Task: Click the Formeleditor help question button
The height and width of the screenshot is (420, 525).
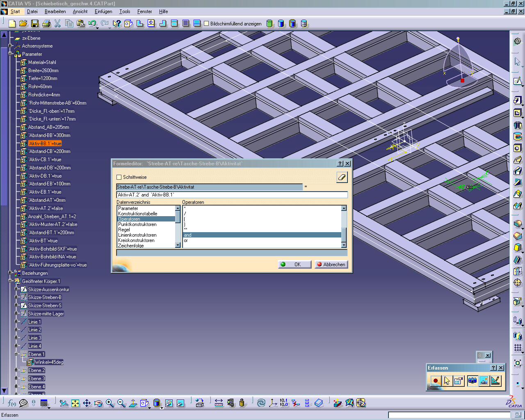Action: (340, 164)
